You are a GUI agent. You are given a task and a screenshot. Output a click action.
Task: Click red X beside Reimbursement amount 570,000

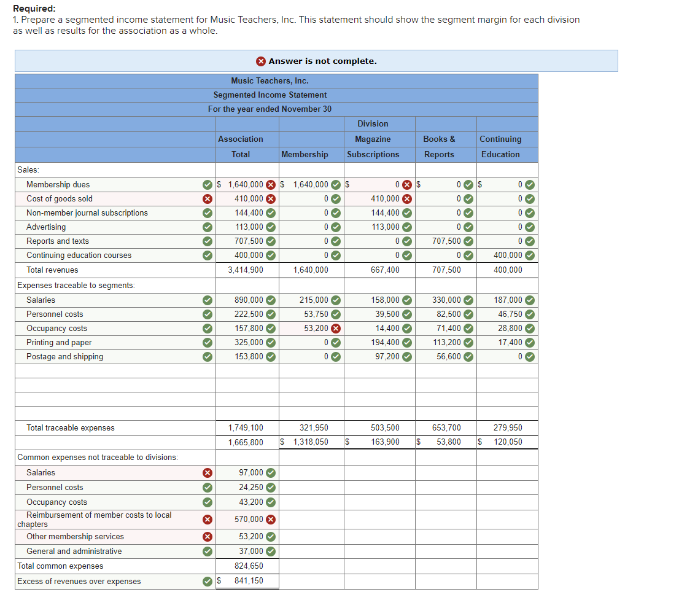tap(271, 520)
